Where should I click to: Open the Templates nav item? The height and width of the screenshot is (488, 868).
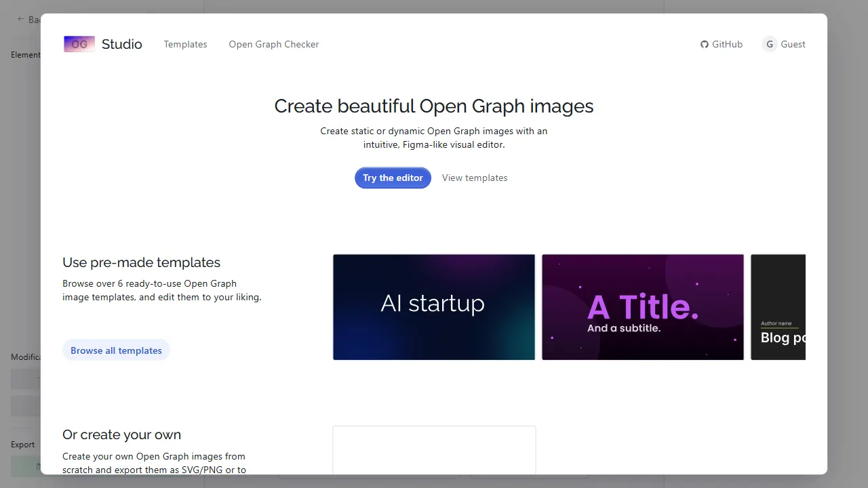185,44
